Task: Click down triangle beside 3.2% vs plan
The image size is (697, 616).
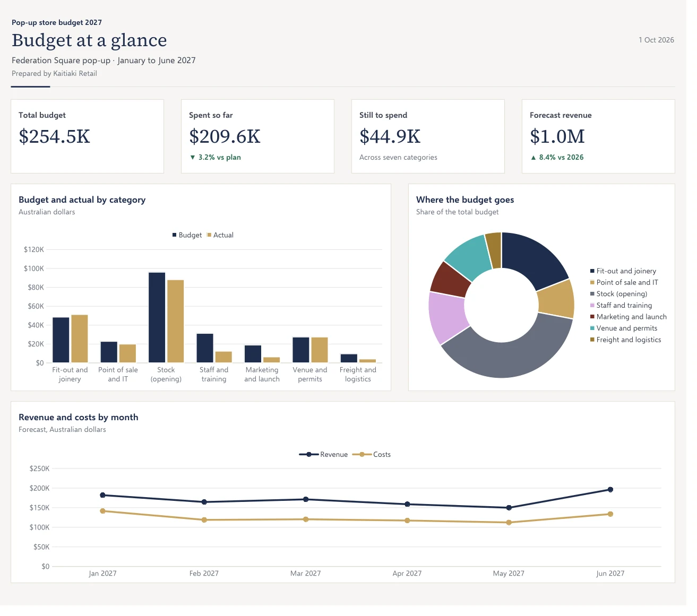Action: point(193,158)
